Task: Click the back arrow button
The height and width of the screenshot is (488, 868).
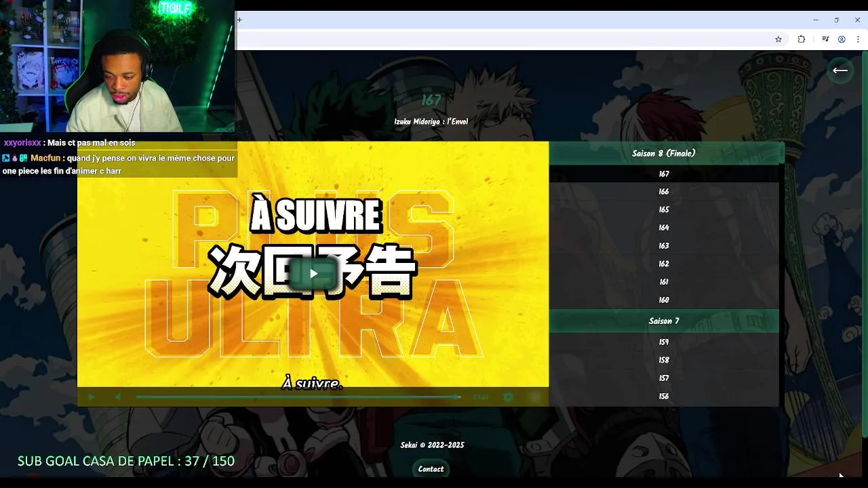Action: click(x=840, y=70)
